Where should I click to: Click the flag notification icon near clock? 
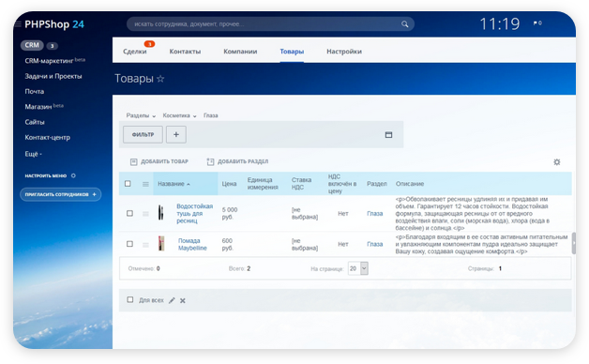coord(537,23)
